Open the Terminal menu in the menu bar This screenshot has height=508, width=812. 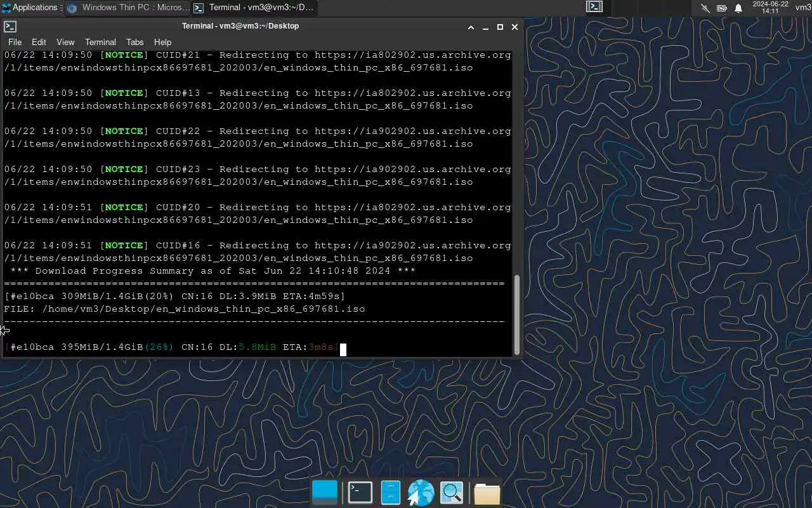coord(100,42)
